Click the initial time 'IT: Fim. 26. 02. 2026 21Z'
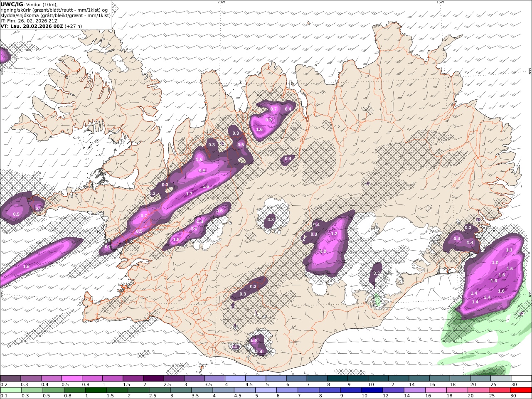This screenshot has height=399, width=532. tap(29, 21)
